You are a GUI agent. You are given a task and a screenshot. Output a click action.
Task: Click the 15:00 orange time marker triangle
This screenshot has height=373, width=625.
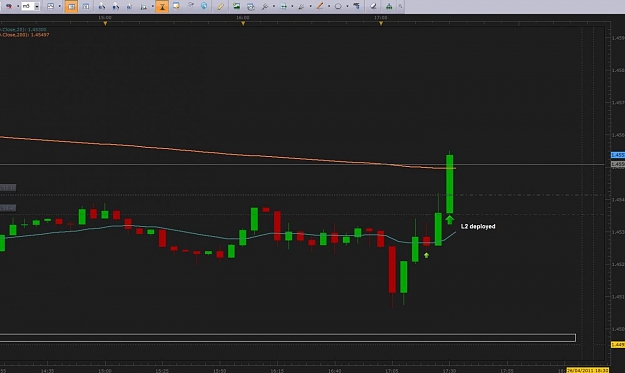[x=105, y=24]
